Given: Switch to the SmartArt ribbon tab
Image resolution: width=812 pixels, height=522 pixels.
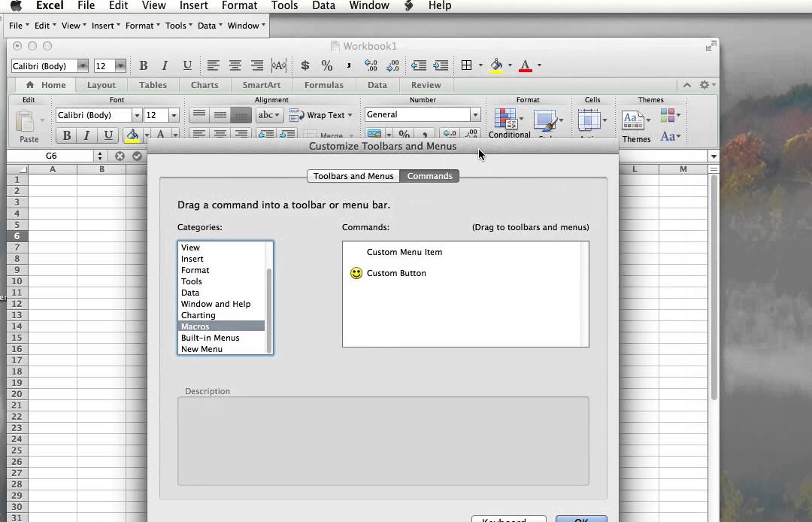Looking at the screenshot, I should point(262,85).
